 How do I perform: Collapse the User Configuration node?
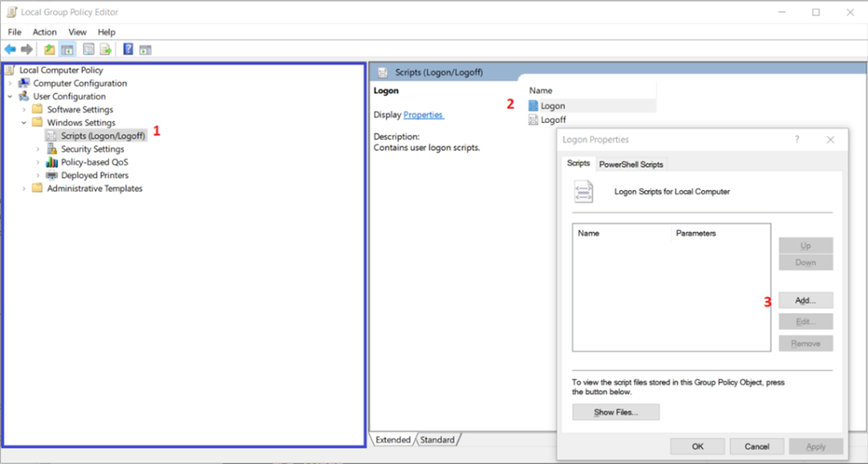coord(10,97)
